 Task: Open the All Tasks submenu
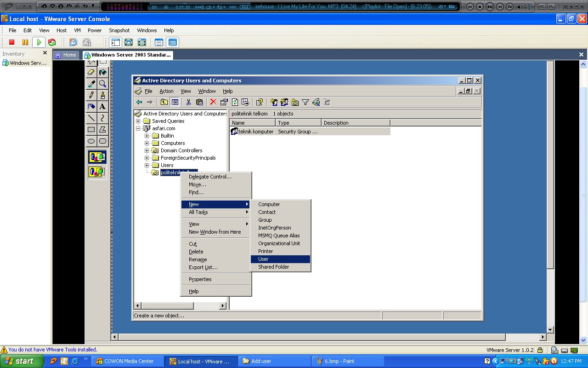216,212
